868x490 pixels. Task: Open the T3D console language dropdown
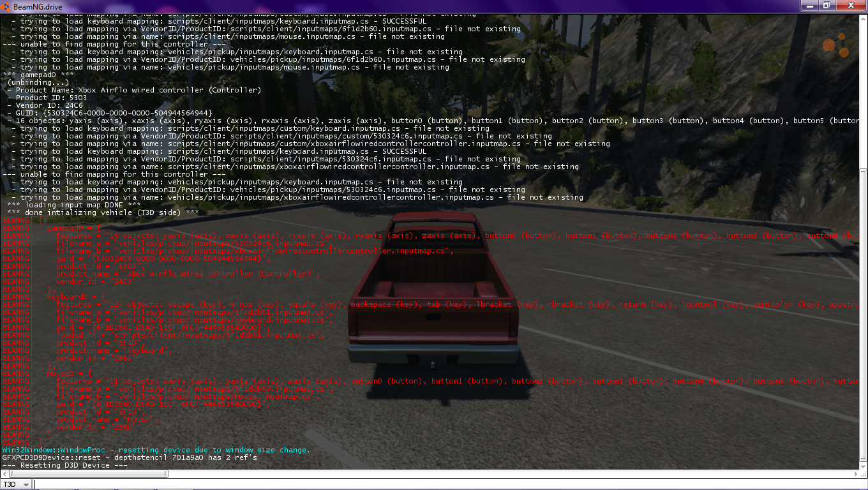pos(17,484)
